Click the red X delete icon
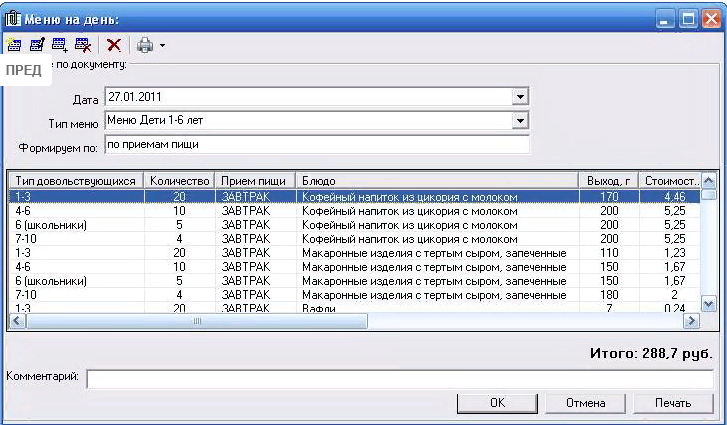The height and width of the screenshot is (425, 727). pyautogui.click(x=114, y=45)
